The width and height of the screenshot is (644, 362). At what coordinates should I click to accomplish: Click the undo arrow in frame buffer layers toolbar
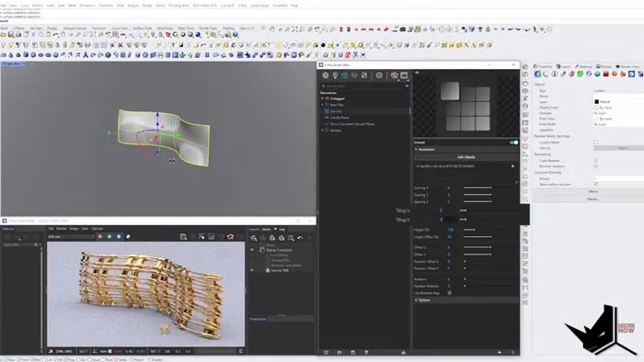pyautogui.click(x=300, y=238)
